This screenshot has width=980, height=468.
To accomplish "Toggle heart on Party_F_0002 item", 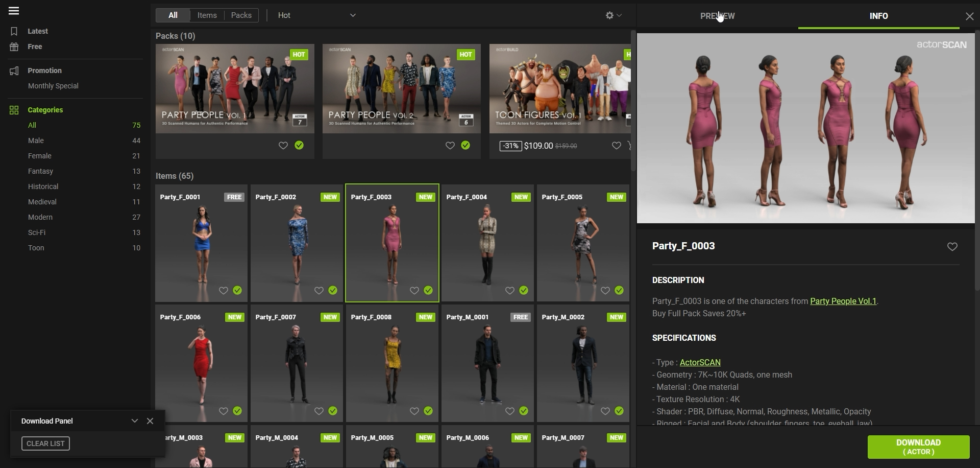I will [319, 291].
